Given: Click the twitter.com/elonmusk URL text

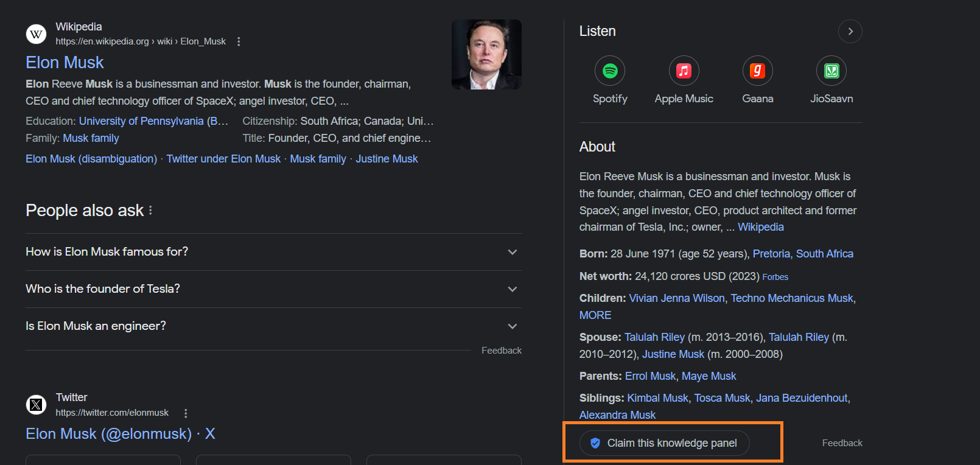Looking at the screenshot, I should click(112, 413).
